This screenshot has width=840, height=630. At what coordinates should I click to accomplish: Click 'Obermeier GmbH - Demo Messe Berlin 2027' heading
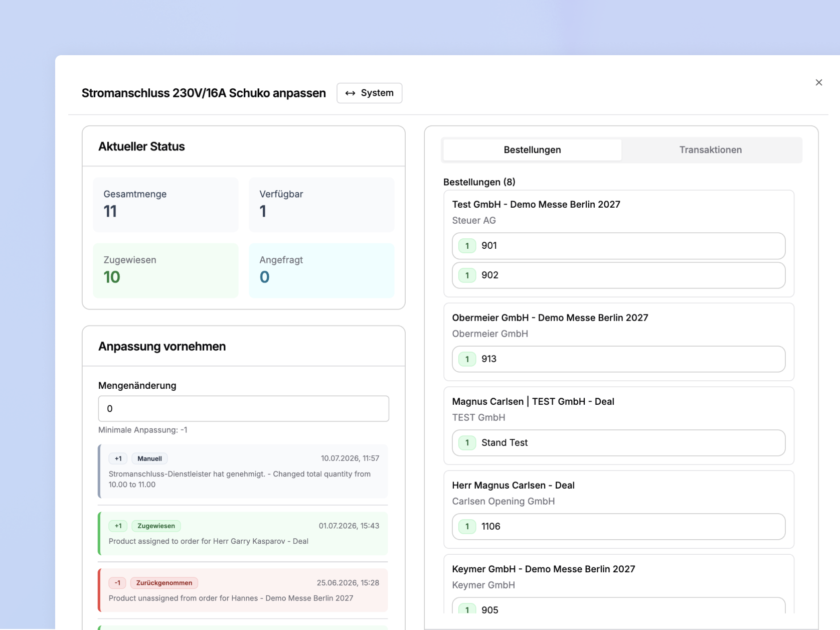[x=550, y=318]
